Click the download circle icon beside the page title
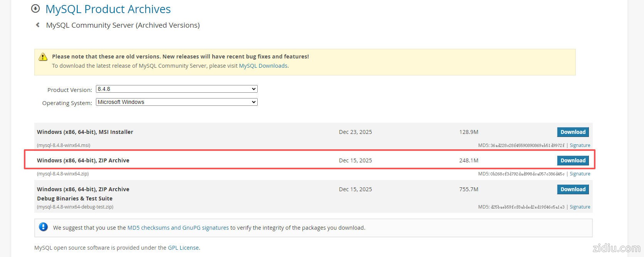Viewport: 644px width, 257px height. [x=35, y=8]
